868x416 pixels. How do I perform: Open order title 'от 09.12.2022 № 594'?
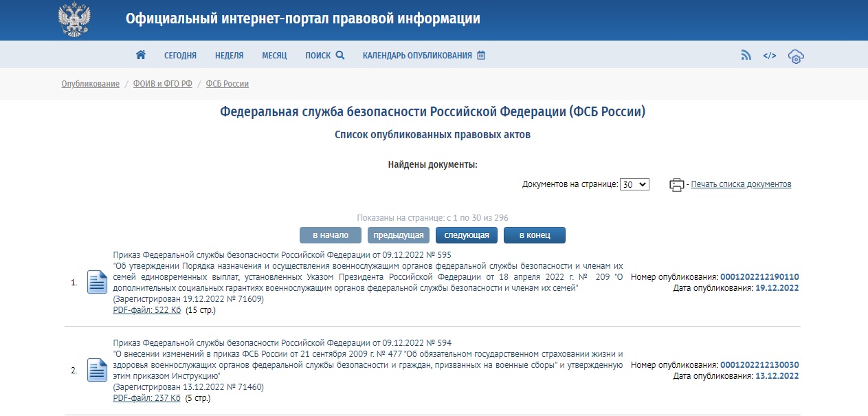tap(282, 342)
